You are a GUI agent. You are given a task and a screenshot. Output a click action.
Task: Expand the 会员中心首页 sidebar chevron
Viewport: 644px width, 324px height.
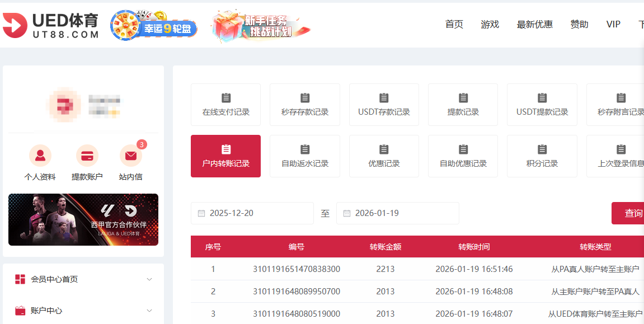(149, 279)
